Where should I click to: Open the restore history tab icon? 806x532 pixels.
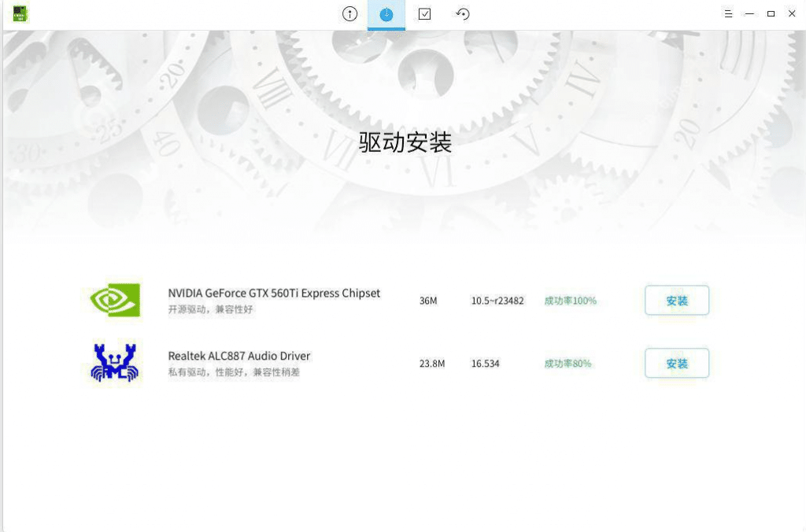click(x=463, y=14)
